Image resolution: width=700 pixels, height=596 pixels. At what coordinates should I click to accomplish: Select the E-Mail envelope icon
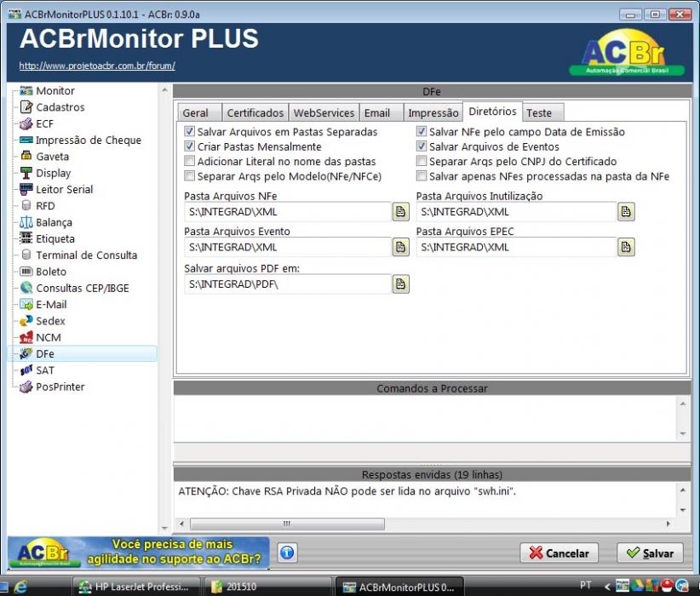[26, 305]
